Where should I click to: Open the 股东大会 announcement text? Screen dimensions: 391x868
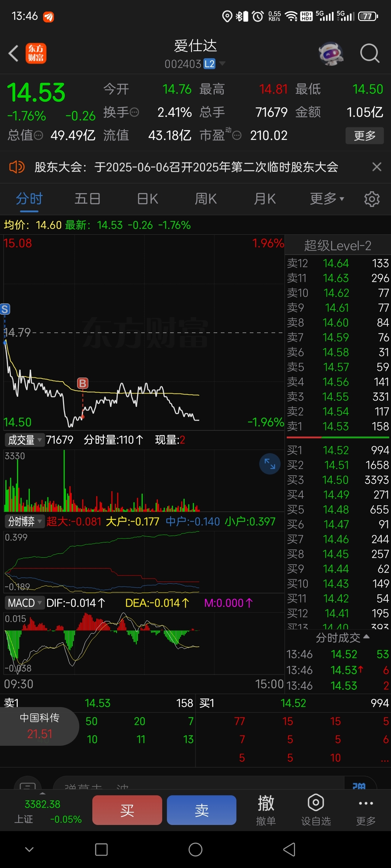(186, 167)
